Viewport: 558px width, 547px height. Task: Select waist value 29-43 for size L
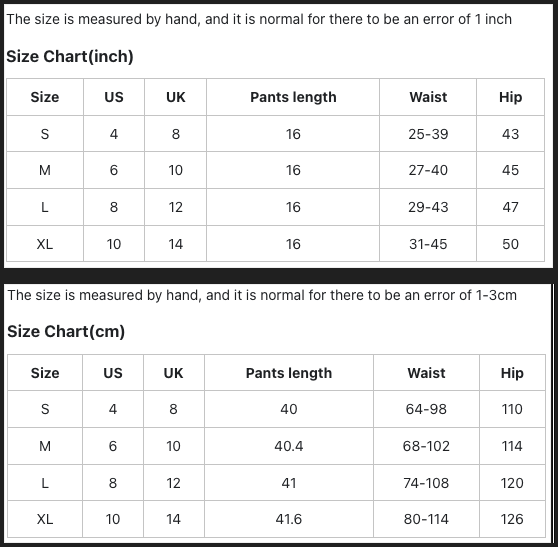click(x=428, y=207)
